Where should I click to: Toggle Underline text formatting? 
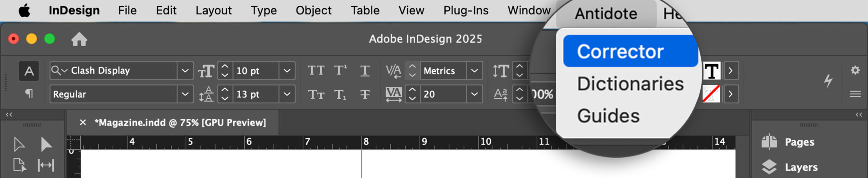(365, 71)
